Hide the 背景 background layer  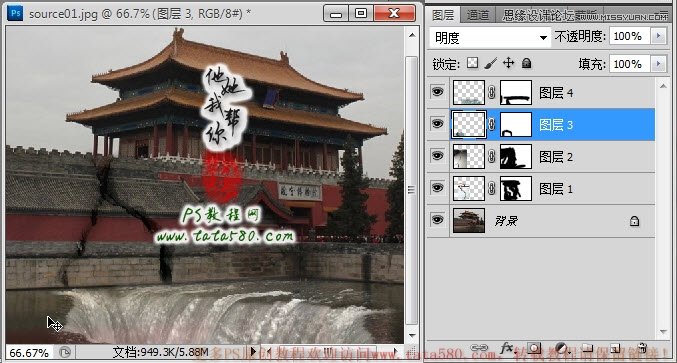tap(437, 220)
